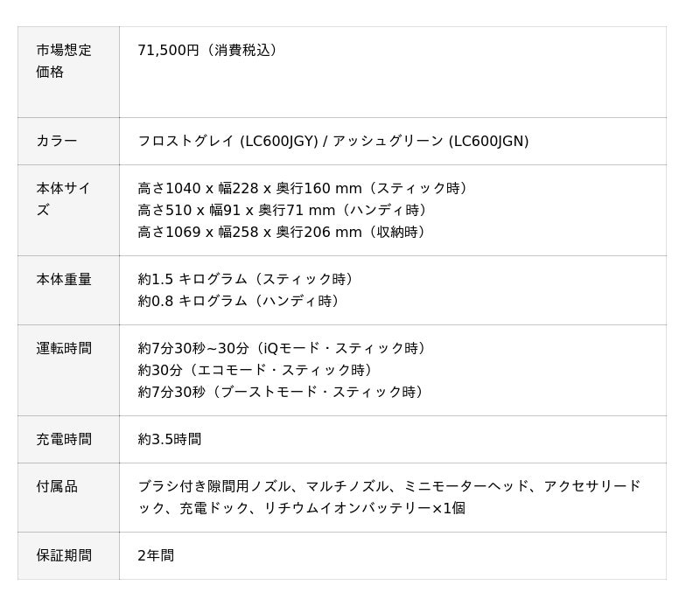The image size is (700, 606).
Task: Click the 2年間 warranty value
Action: [x=156, y=555]
